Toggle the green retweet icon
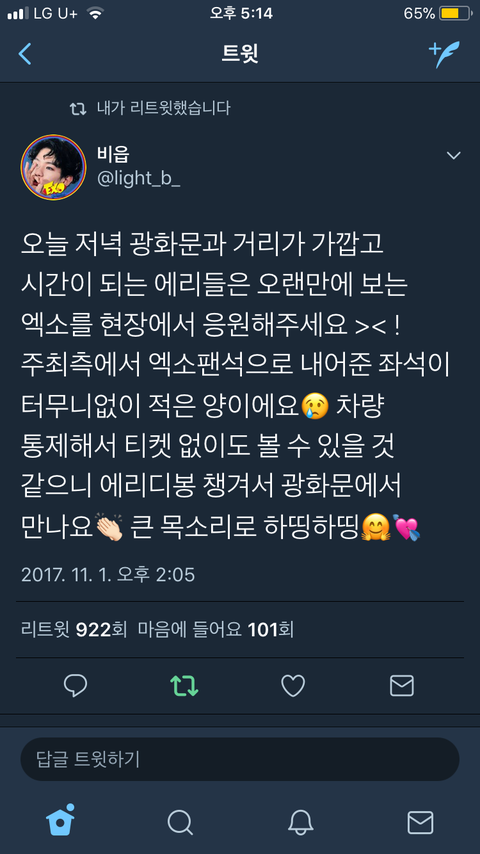 184,686
